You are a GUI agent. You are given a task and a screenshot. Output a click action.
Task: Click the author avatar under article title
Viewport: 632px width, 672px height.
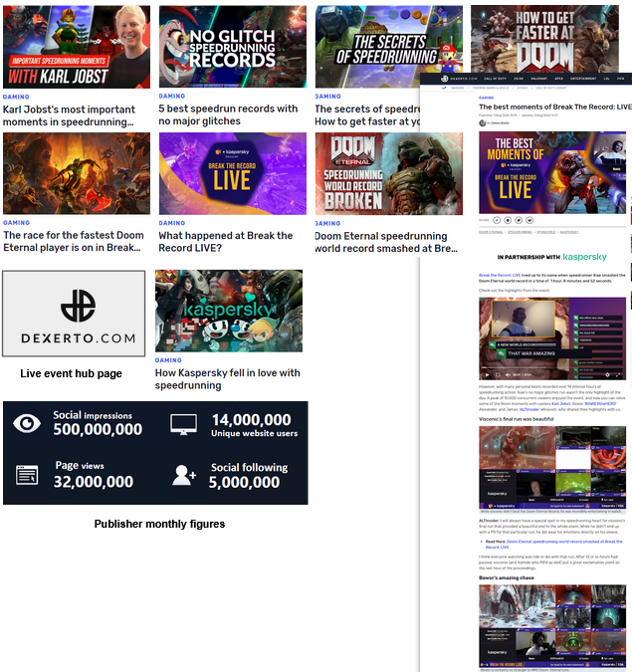(x=483, y=123)
